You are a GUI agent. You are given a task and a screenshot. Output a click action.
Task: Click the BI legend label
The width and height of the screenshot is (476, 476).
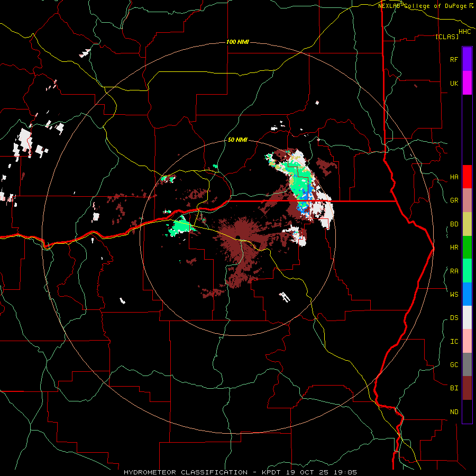[x=454, y=388]
